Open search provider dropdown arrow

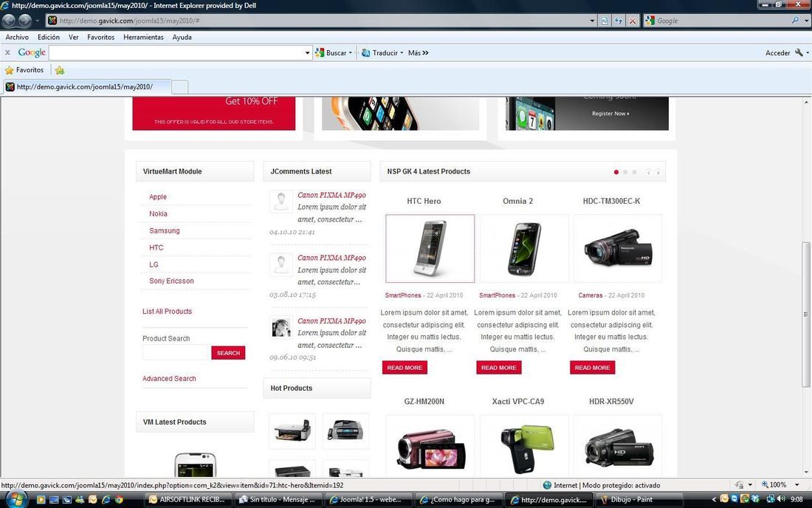click(806, 21)
